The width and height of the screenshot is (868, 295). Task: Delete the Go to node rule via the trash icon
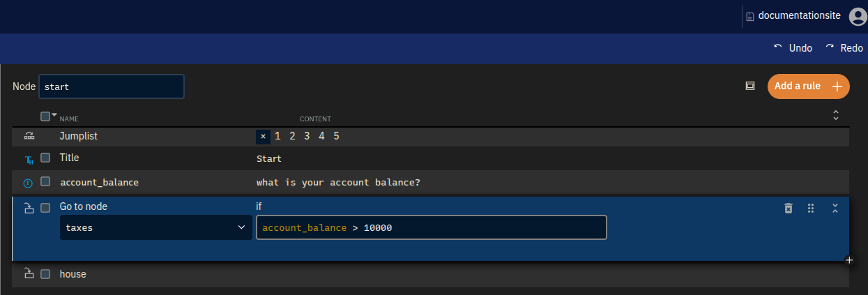click(789, 208)
